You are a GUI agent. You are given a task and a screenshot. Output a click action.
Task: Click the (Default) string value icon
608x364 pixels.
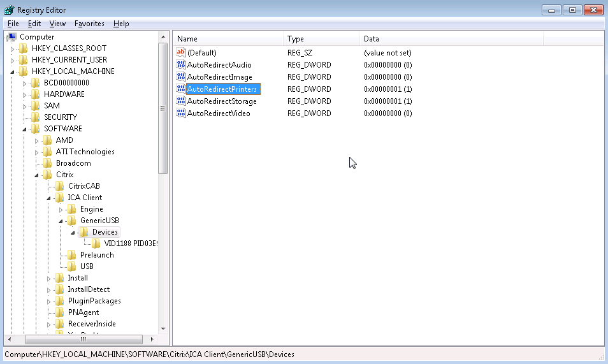pyautogui.click(x=181, y=52)
